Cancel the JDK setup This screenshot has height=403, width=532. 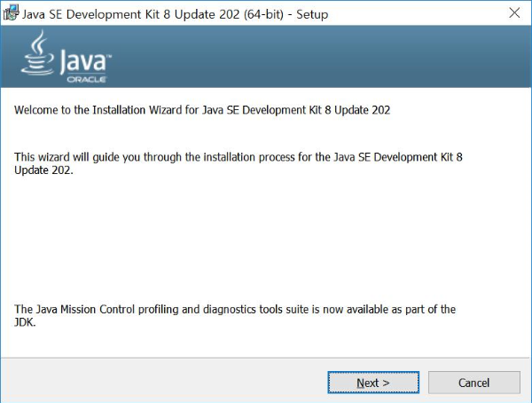pos(474,383)
